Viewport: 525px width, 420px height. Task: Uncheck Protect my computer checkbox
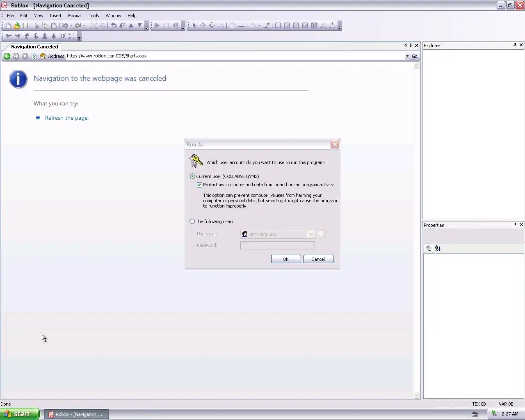pos(199,185)
